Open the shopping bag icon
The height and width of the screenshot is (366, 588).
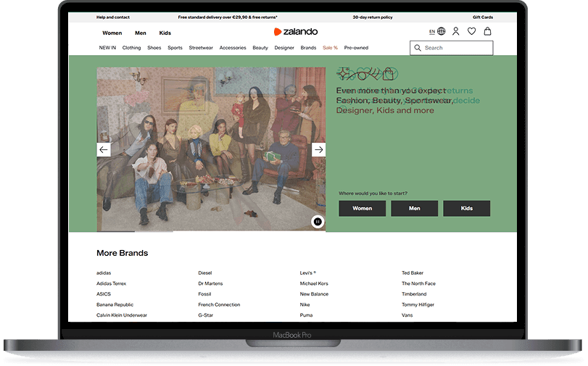pos(487,31)
